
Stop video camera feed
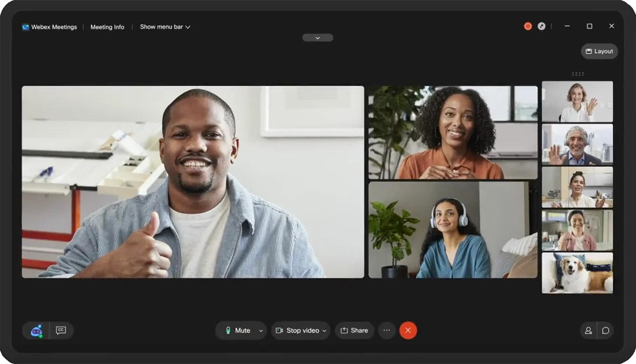297,331
